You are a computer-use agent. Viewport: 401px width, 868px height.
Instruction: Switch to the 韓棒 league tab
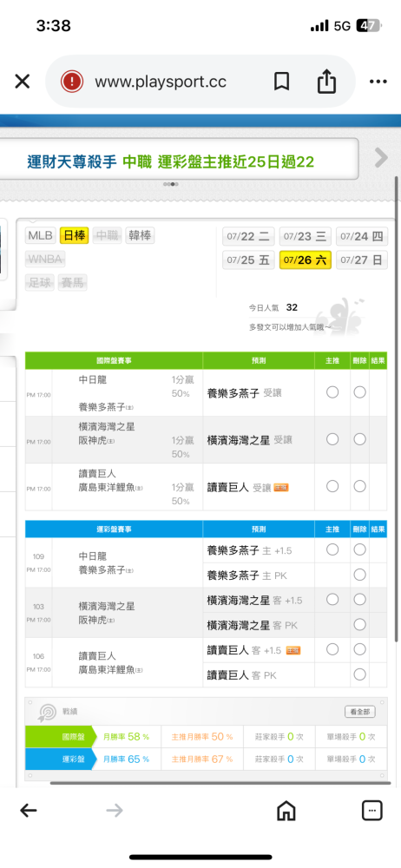140,236
